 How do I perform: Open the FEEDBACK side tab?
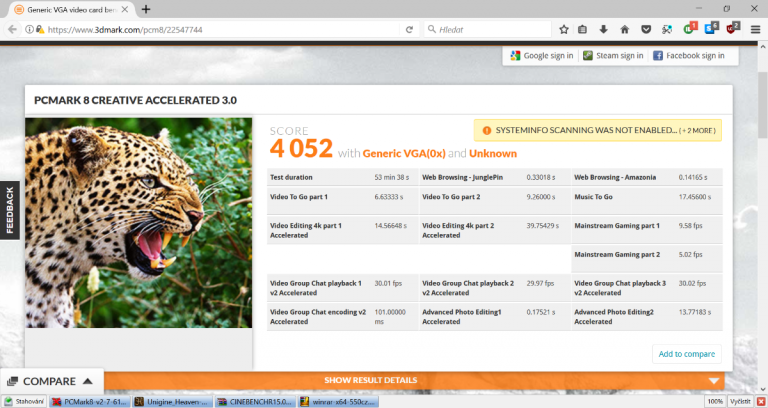tap(9, 210)
